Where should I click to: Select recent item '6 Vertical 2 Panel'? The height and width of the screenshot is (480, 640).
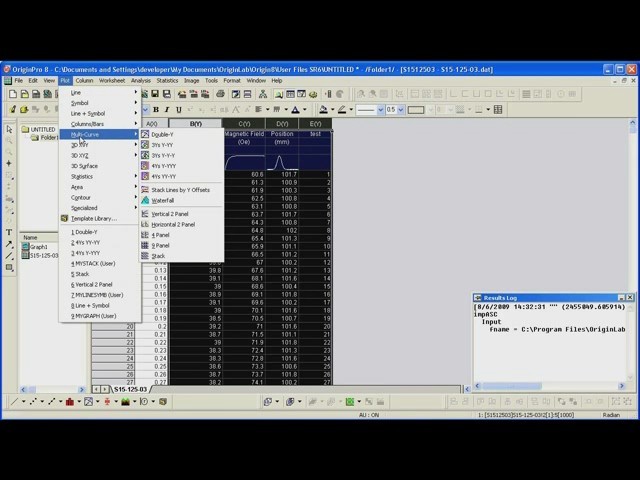[100, 284]
